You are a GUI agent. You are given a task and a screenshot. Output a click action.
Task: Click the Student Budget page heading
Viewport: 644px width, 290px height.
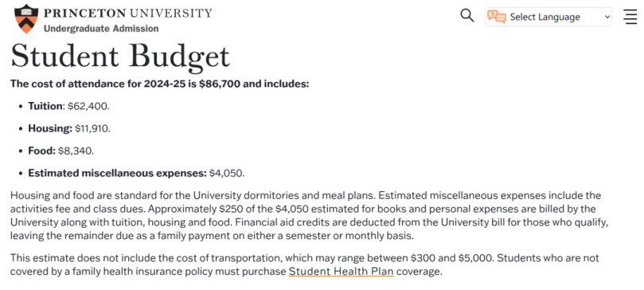[x=120, y=56]
